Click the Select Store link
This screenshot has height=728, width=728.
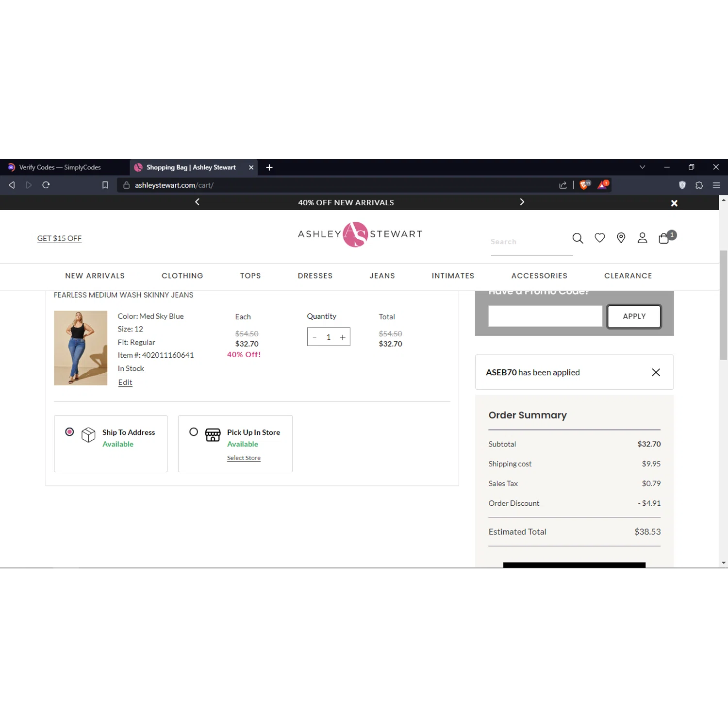pyautogui.click(x=244, y=458)
